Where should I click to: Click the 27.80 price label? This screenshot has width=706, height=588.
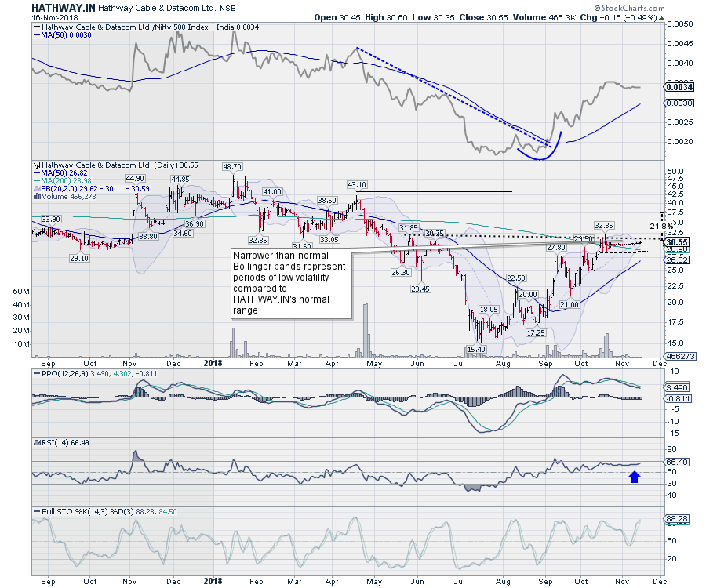click(x=556, y=248)
